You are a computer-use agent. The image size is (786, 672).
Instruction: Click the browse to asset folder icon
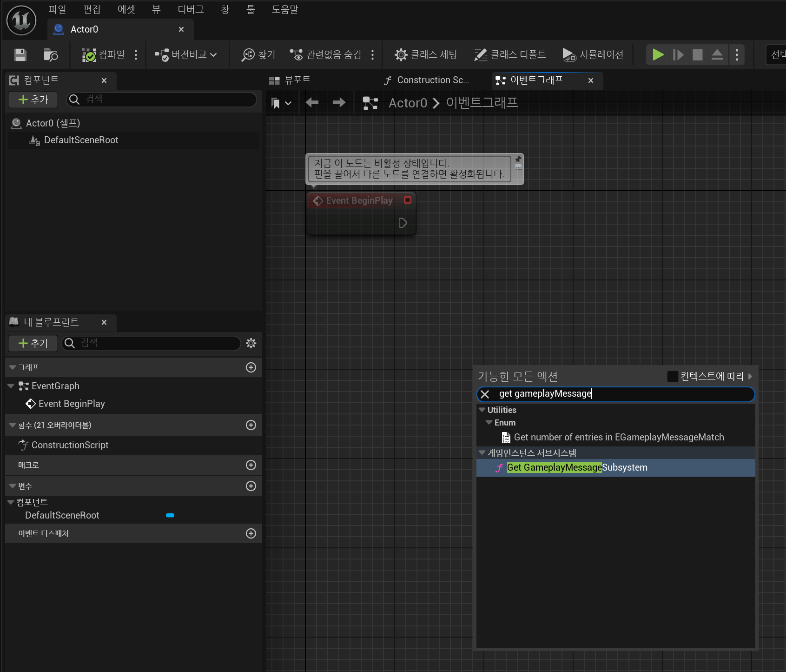tap(50, 55)
